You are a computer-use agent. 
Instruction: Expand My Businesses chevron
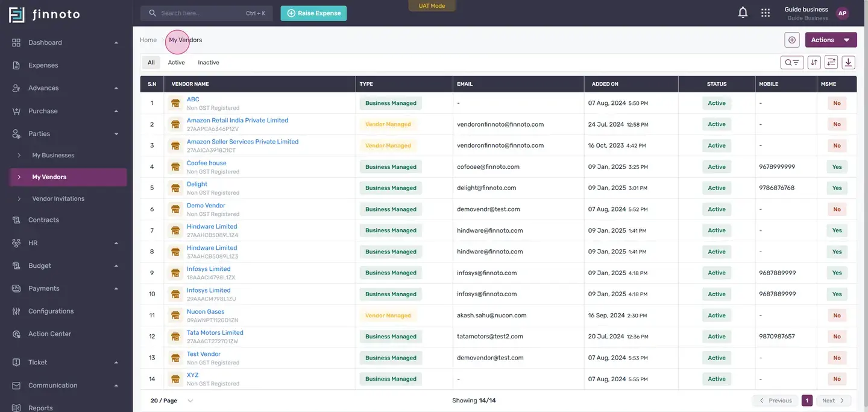pos(19,155)
